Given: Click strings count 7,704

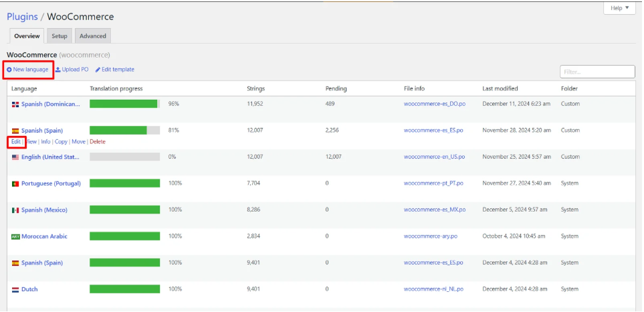Looking at the screenshot, I should click(x=253, y=183).
